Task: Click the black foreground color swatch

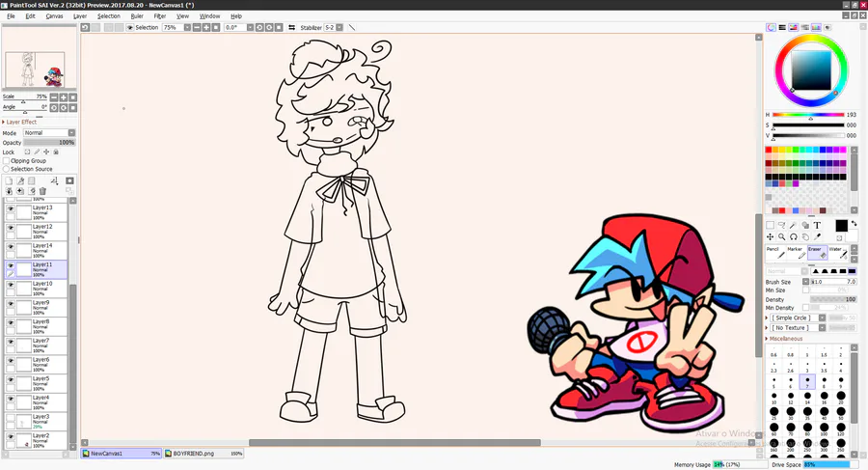Action: (841, 226)
